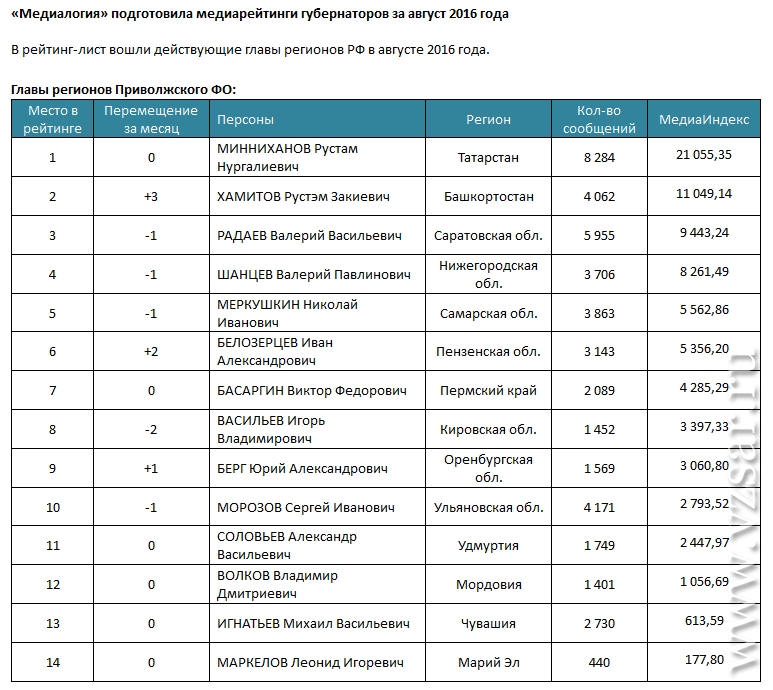The height and width of the screenshot is (690, 773).
Task: Click the MediaIndex value 613,59
Action: [704, 621]
